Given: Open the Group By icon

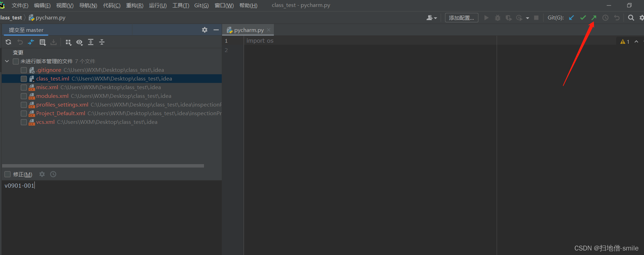Looking at the screenshot, I should (68, 42).
